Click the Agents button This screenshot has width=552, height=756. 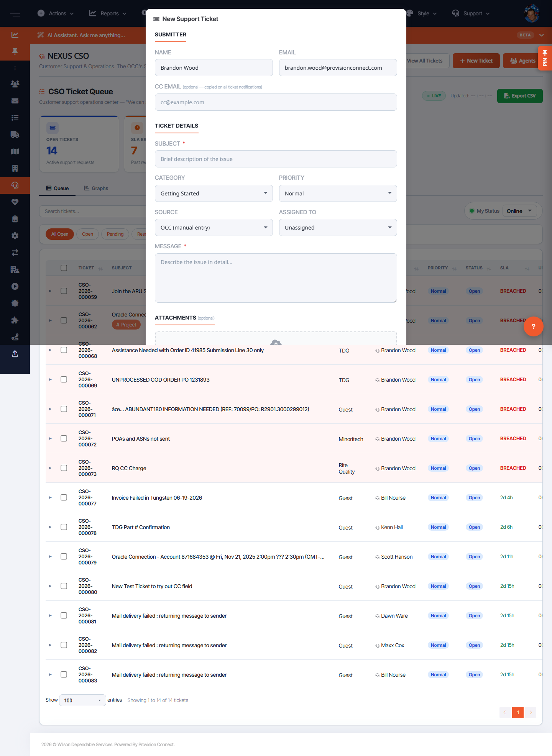523,61
